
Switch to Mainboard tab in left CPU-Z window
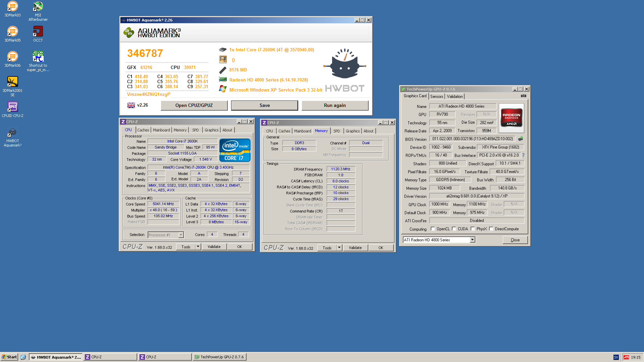161,130
